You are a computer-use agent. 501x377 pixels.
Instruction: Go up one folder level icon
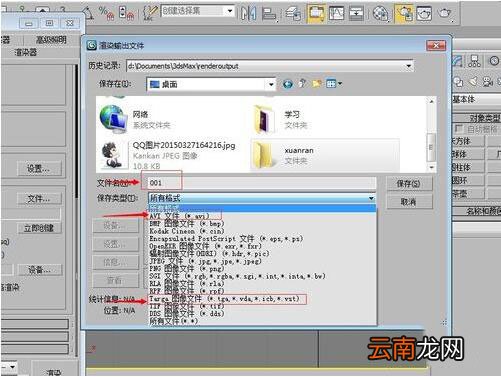[302, 84]
